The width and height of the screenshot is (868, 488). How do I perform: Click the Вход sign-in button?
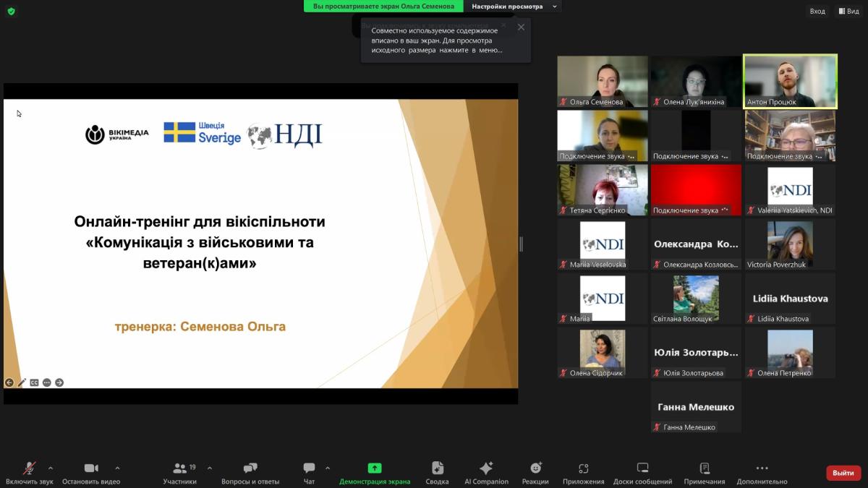point(817,11)
